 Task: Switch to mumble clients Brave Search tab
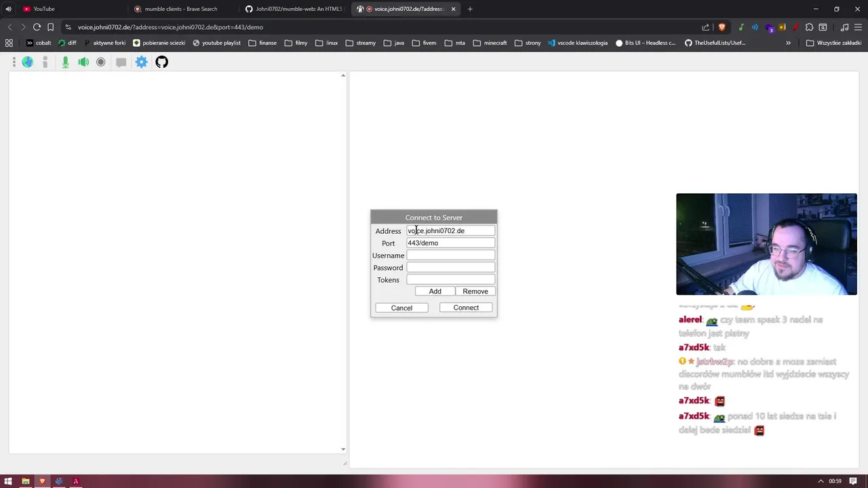[181, 9]
